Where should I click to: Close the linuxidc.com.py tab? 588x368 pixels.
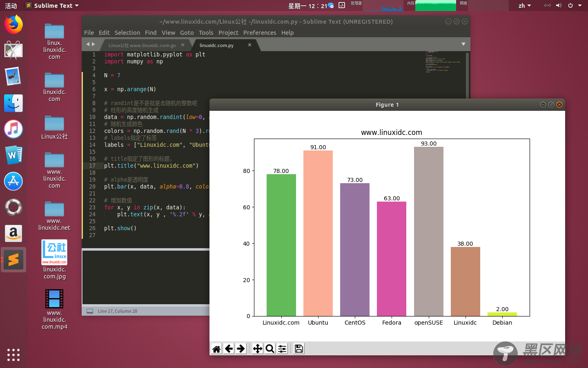[249, 45]
